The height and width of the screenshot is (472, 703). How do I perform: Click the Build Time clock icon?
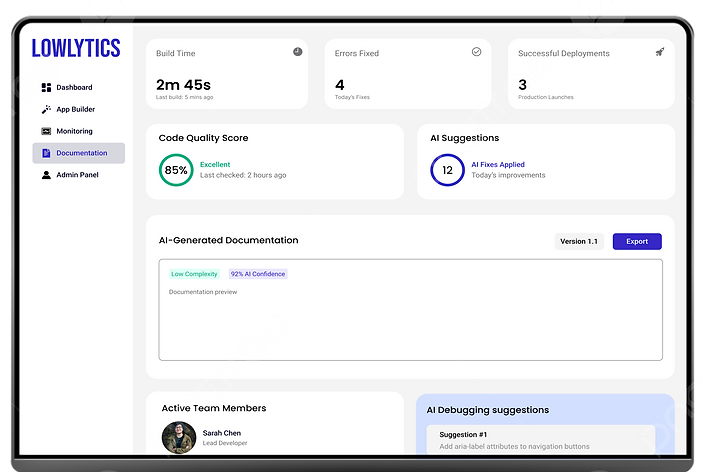298,52
